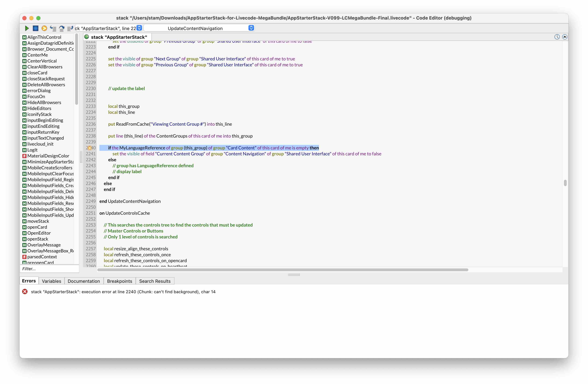Click the Step Into debug icon
This screenshot has width=588, height=384.
(53, 28)
